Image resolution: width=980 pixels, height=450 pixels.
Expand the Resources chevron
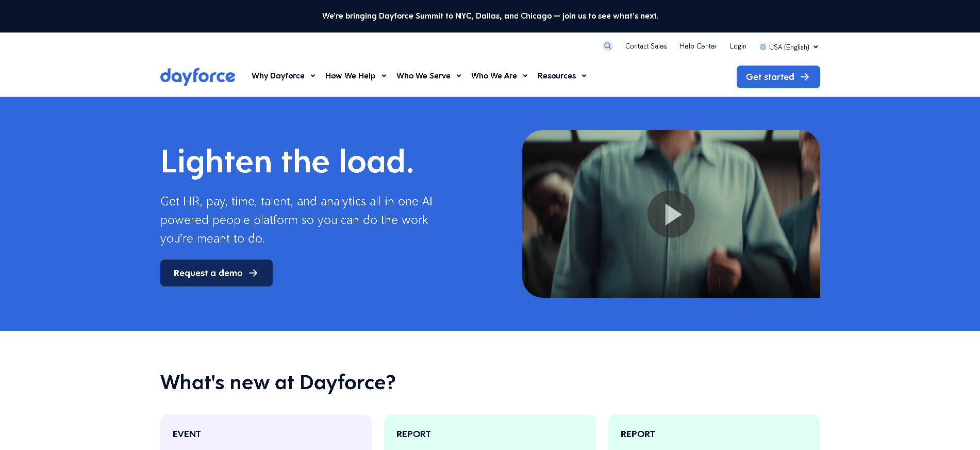click(x=584, y=76)
